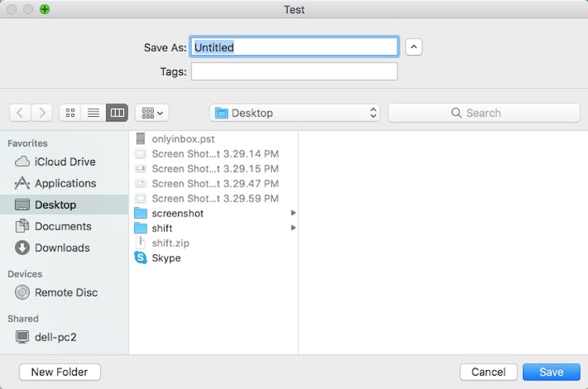The width and height of the screenshot is (588, 389).
Task: Click in the Tags input field
Action: click(294, 71)
